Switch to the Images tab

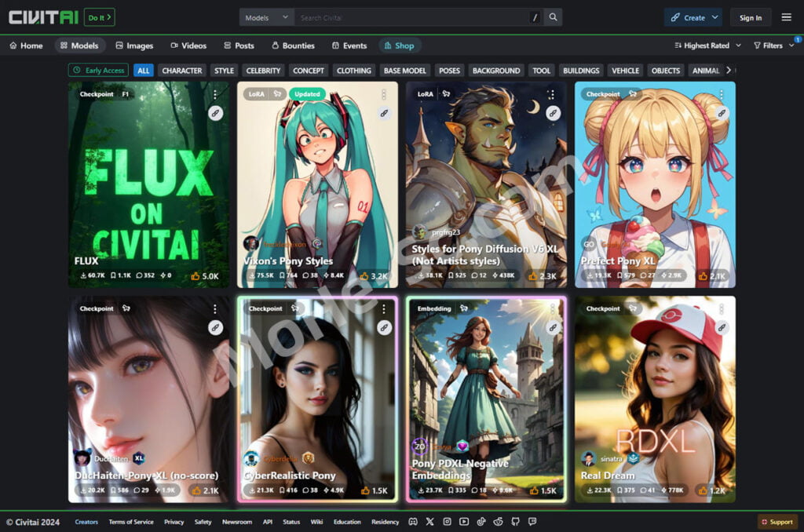(134, 46)
